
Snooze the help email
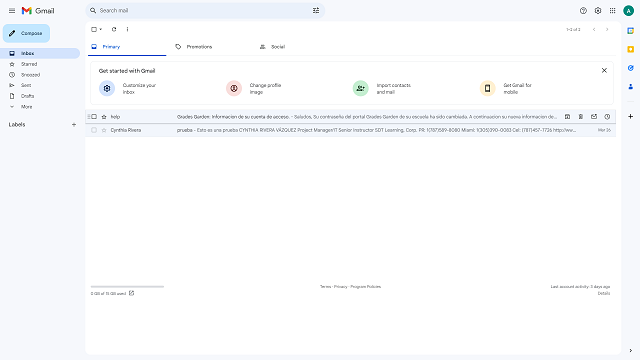607,117
